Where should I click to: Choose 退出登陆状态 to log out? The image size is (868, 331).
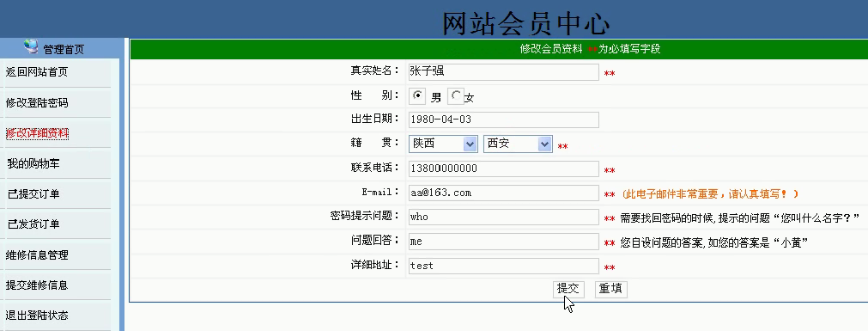[x=37, y=316]
